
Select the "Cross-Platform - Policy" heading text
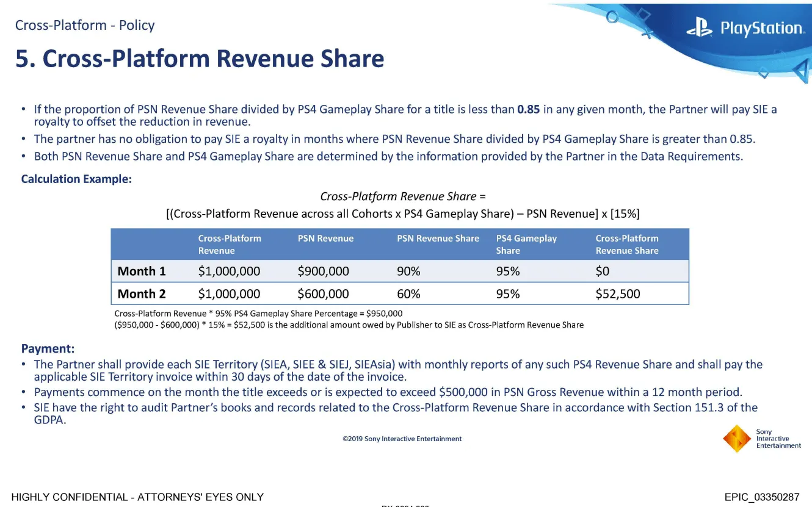(x=85, y=25)
